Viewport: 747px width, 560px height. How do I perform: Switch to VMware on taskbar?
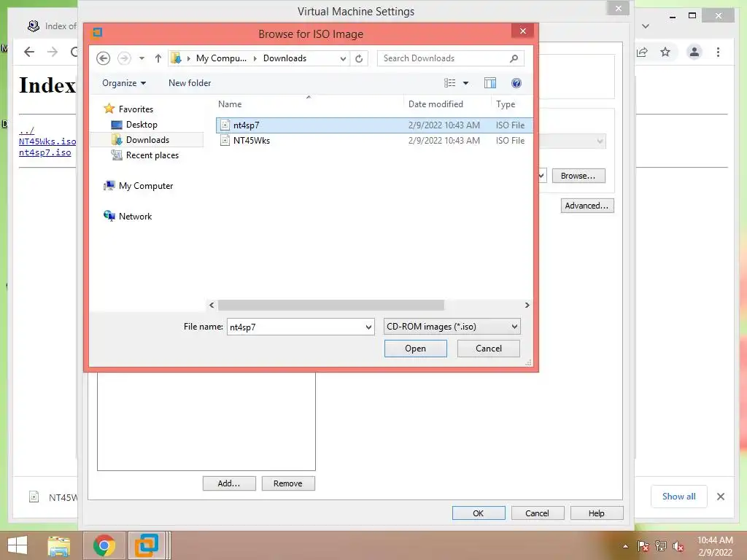click(x=147, y=545)
